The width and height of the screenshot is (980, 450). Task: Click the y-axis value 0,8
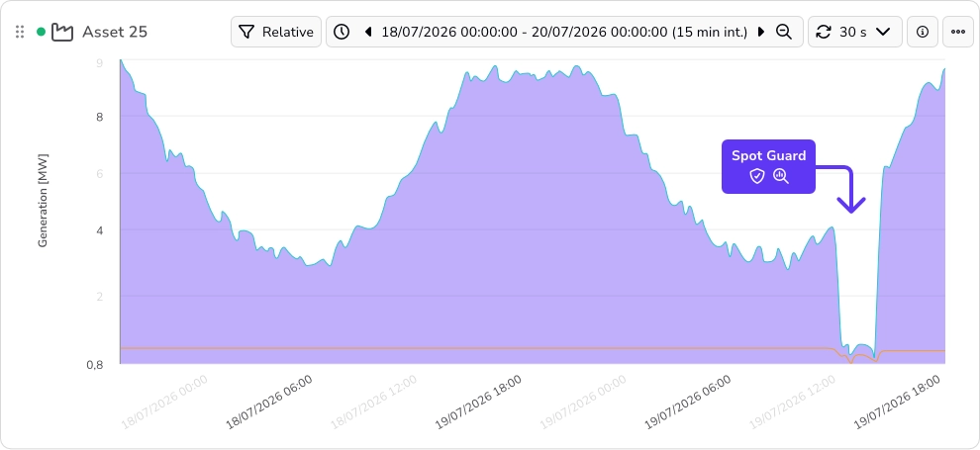95,365
